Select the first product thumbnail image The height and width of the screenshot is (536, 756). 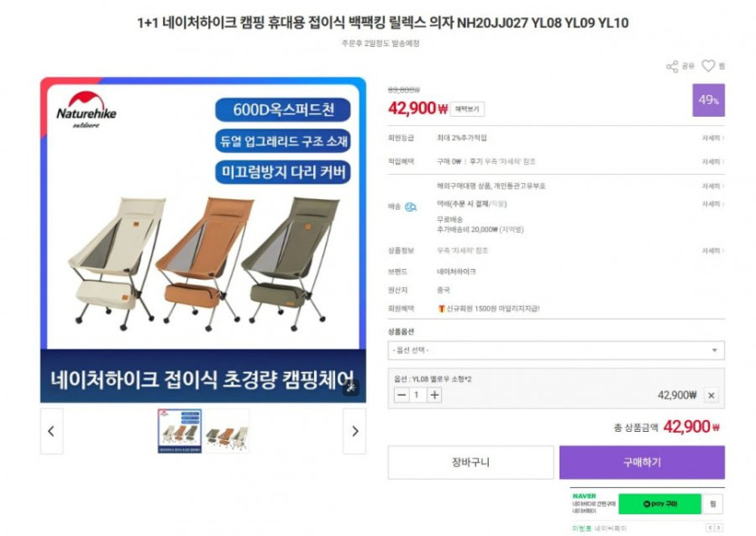click(x=180, y=431)
